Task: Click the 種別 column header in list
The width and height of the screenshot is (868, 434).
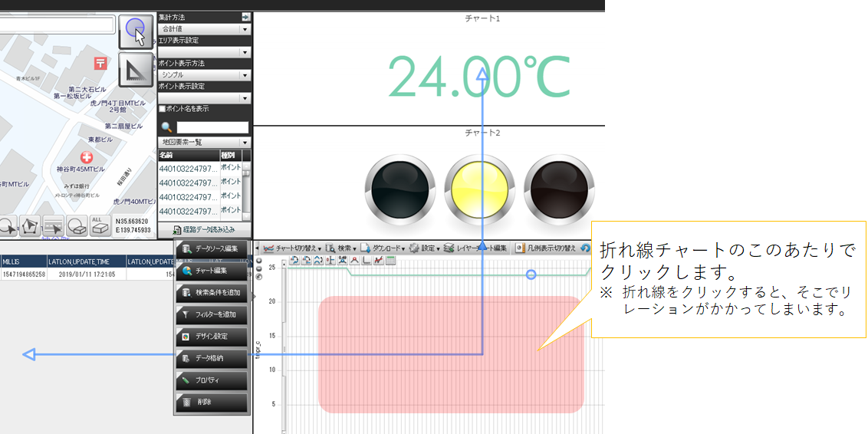Action: [230, 155]
